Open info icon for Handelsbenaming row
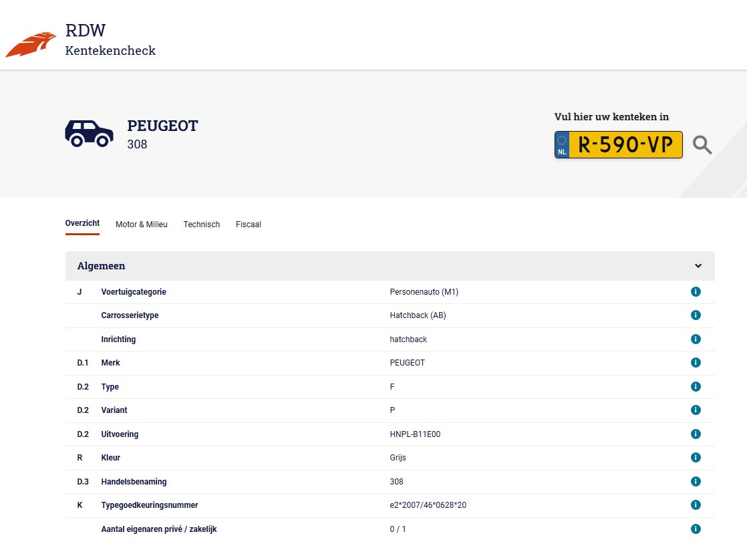This screenshot has height=560, width=747. 696,481
